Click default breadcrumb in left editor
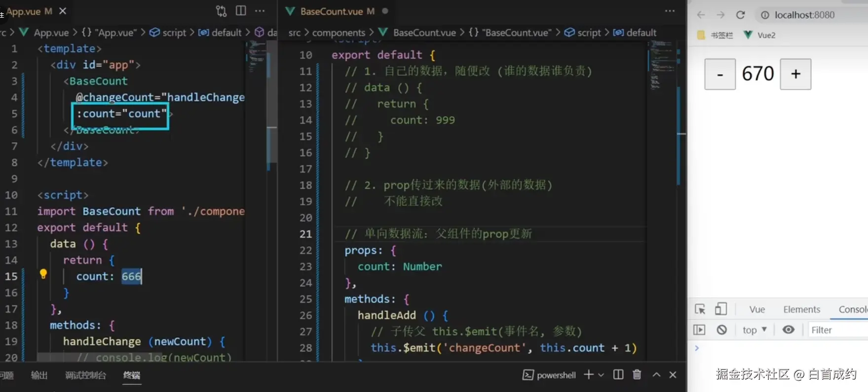The width and height of the screenshot is (868, 392). (x=220, y=33)
